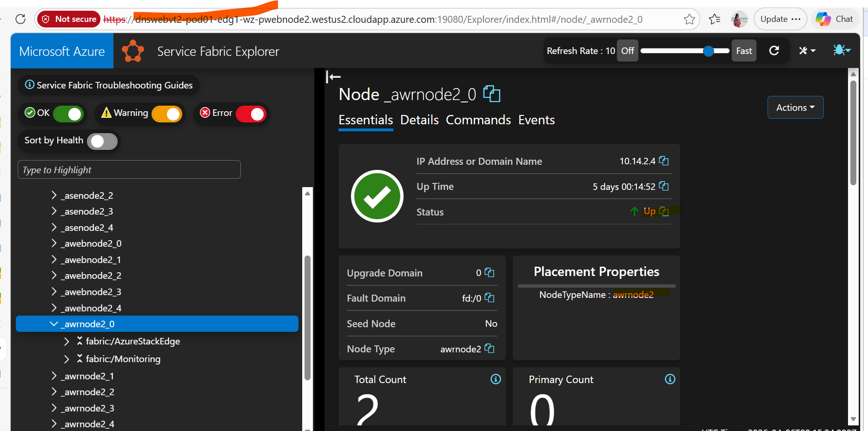The width and height of the screenshot is (868, 431).
Task: Collapse the left tree panel
Action: (x=333, y=77)
